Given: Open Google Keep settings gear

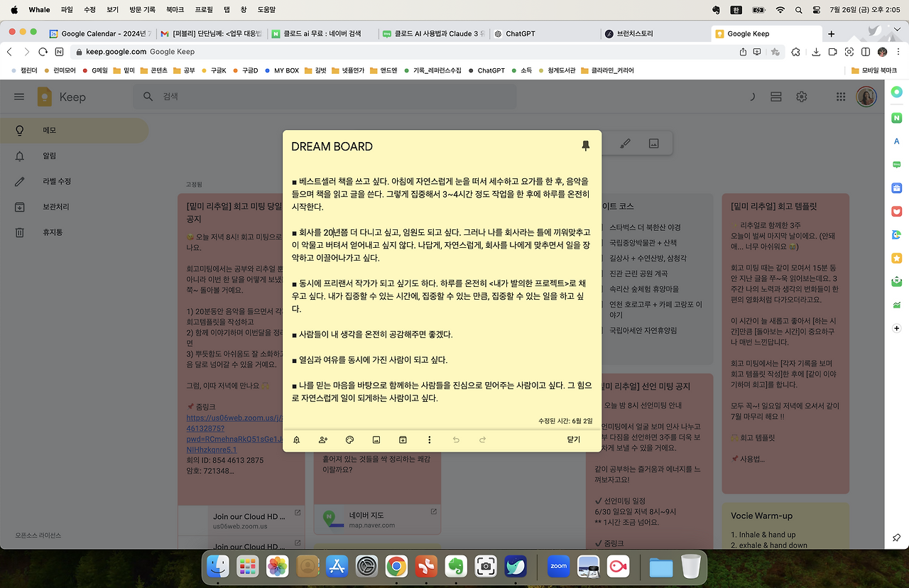Looking at the screenshot, I should (x=801, y=96).
